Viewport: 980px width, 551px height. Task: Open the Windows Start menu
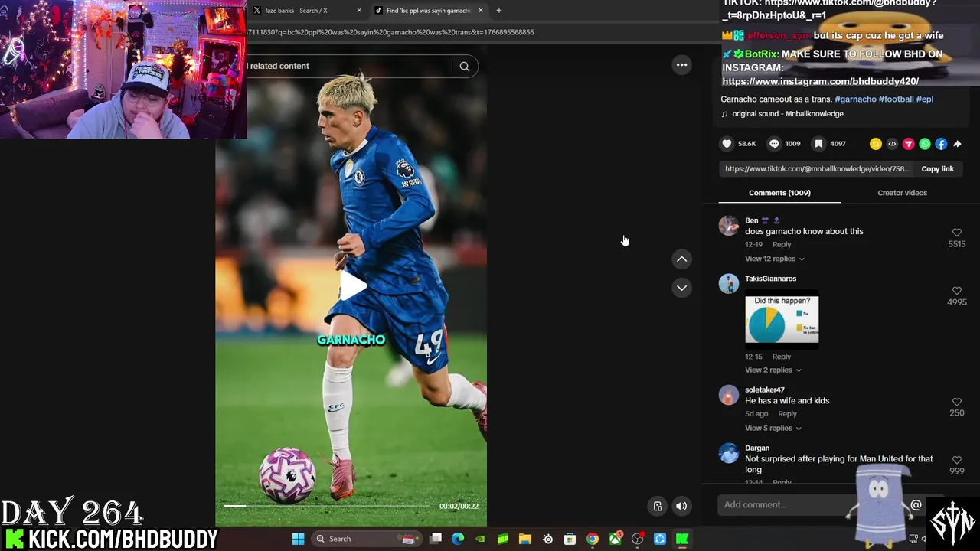point(298,539)
